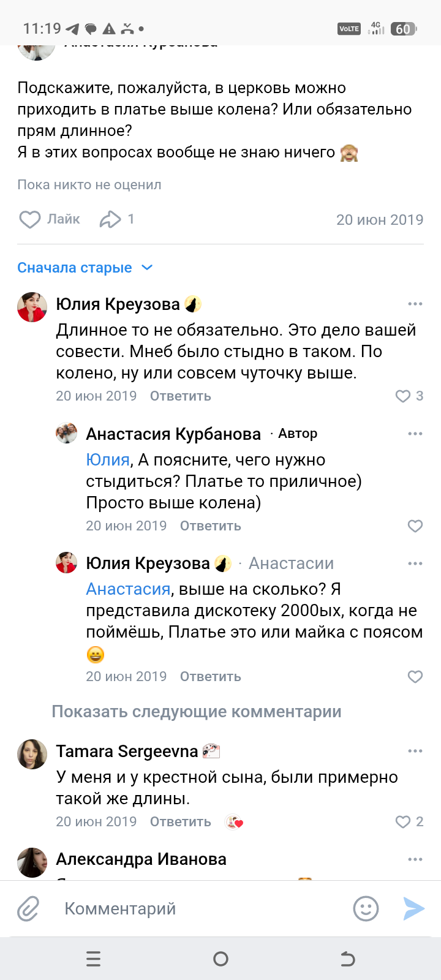Like Юлия Креузова's comment with 3 likes
The image size is (441, 980).
[x=403, y=396]
